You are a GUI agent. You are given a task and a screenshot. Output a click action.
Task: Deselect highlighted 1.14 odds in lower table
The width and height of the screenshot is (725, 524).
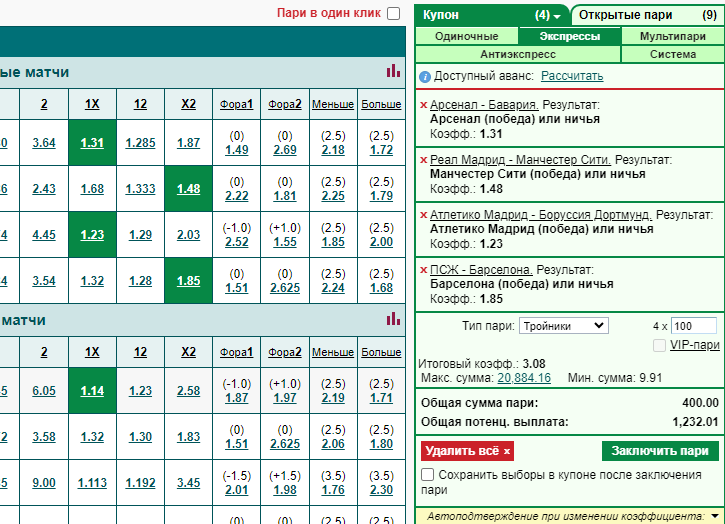92,391
